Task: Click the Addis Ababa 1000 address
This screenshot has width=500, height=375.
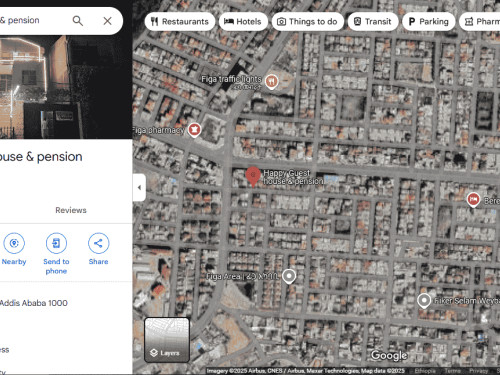Action: [x=33, y=303]
